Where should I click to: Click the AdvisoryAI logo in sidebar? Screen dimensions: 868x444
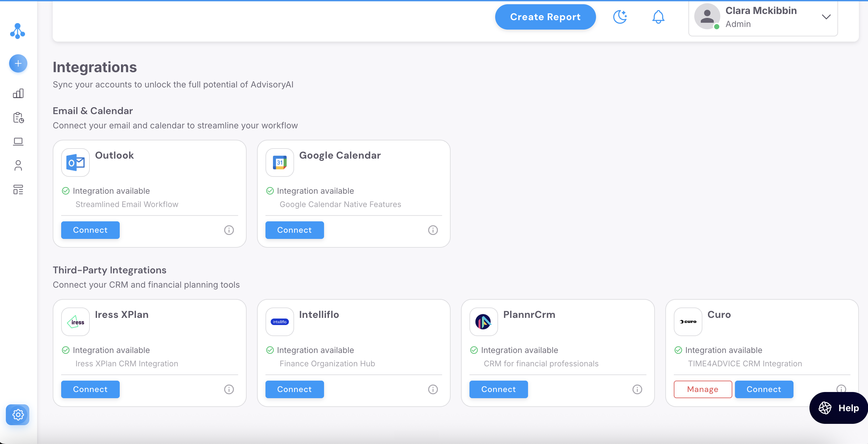coord(18,31)
